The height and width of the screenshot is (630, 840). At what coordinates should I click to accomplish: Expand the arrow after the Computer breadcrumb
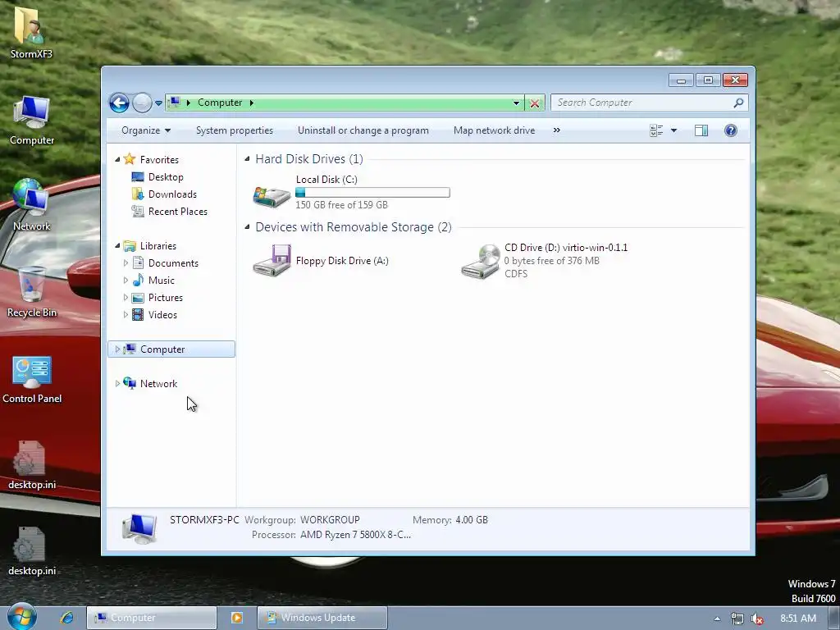click(x=251, y=103)
